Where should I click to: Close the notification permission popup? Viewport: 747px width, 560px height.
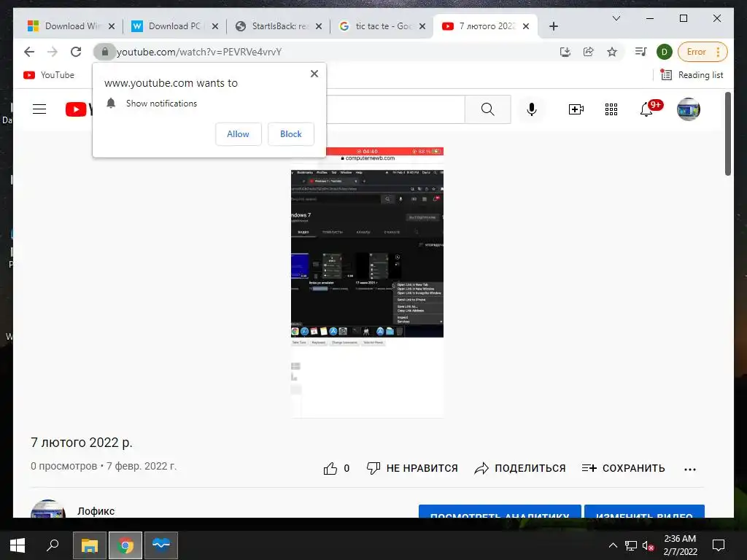[x=314, y=74]
